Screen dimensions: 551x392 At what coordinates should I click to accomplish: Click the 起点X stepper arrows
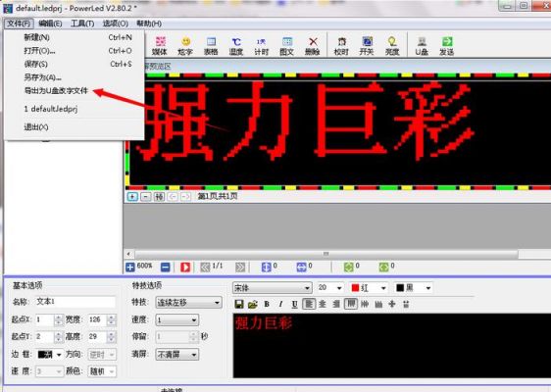click(x=59, y=319)
